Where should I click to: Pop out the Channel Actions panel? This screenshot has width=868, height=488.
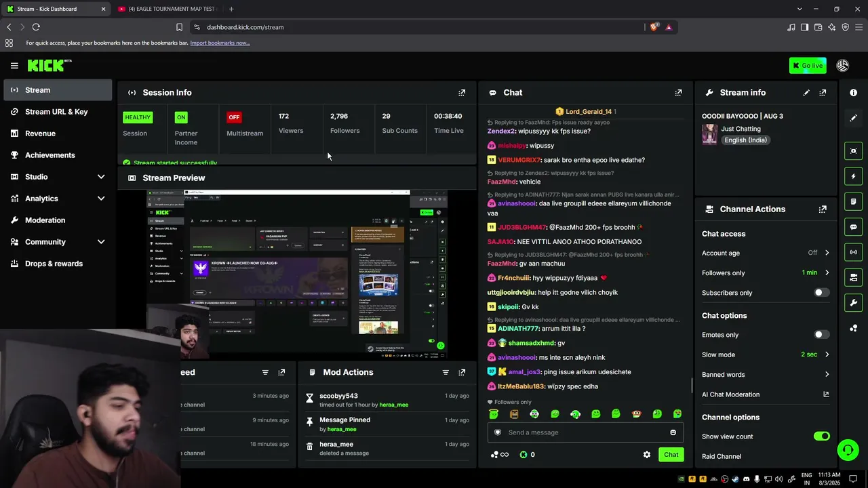823,209
